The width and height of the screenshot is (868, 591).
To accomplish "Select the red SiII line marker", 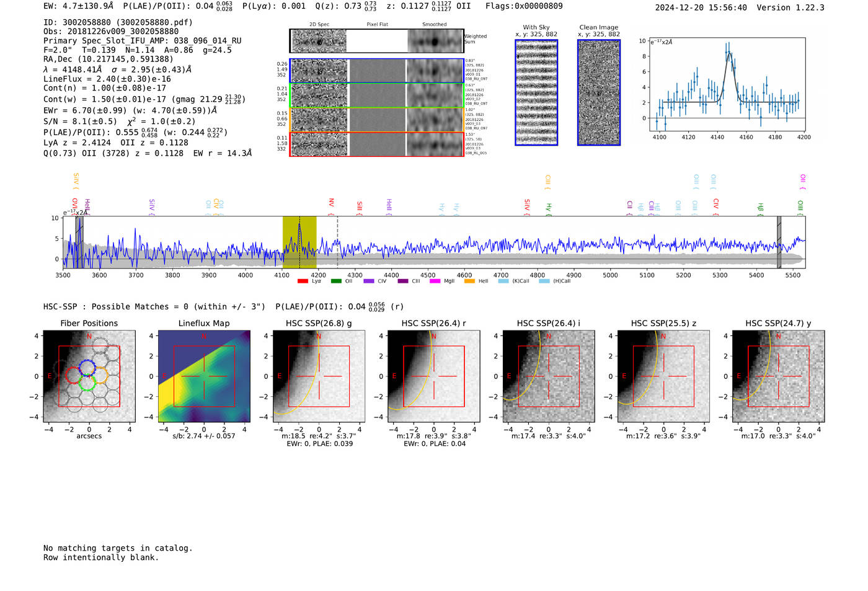I will (x=360, y=208).
